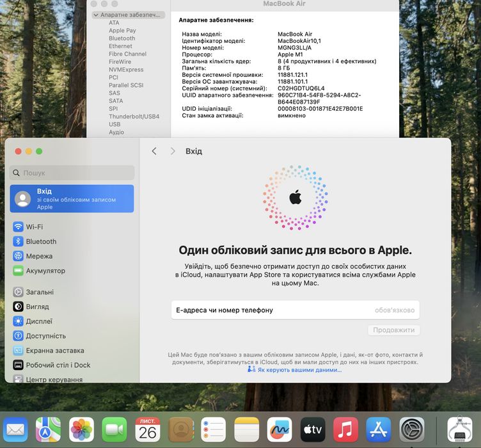Viewport: 481px width, 448px height.
Task: Click the 8 ГБ memory value
Action: coord(283,68)
